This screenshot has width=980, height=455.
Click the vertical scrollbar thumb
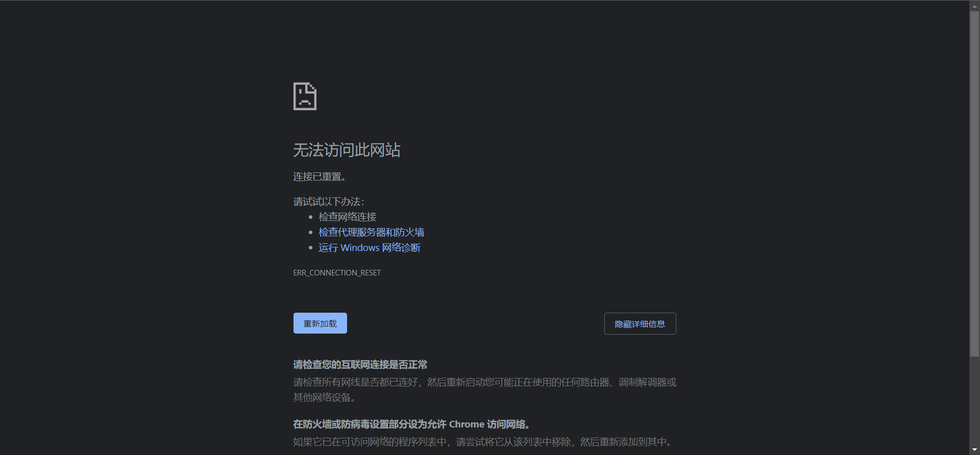[x=974, y=184]
